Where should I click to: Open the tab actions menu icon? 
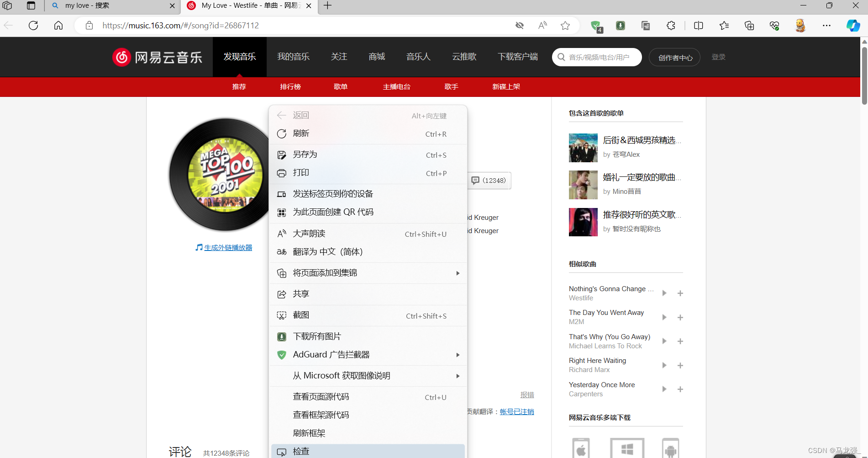(x=31, y=5)
